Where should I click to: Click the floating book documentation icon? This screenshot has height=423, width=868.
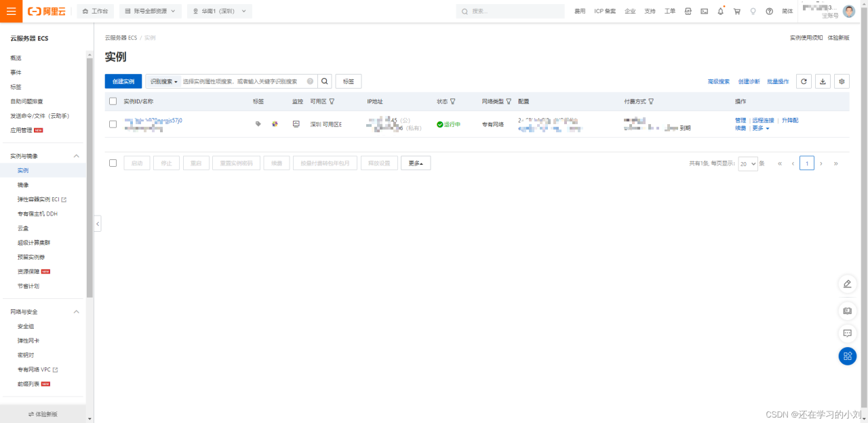click(x=847, y=310)
